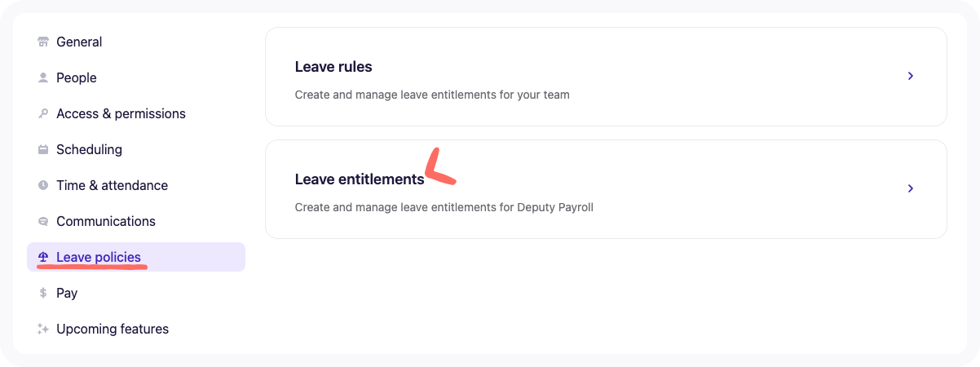Go to People settings
Image resolution: width=980 pixels, height=367 pixels.
[x=77, y=78]
